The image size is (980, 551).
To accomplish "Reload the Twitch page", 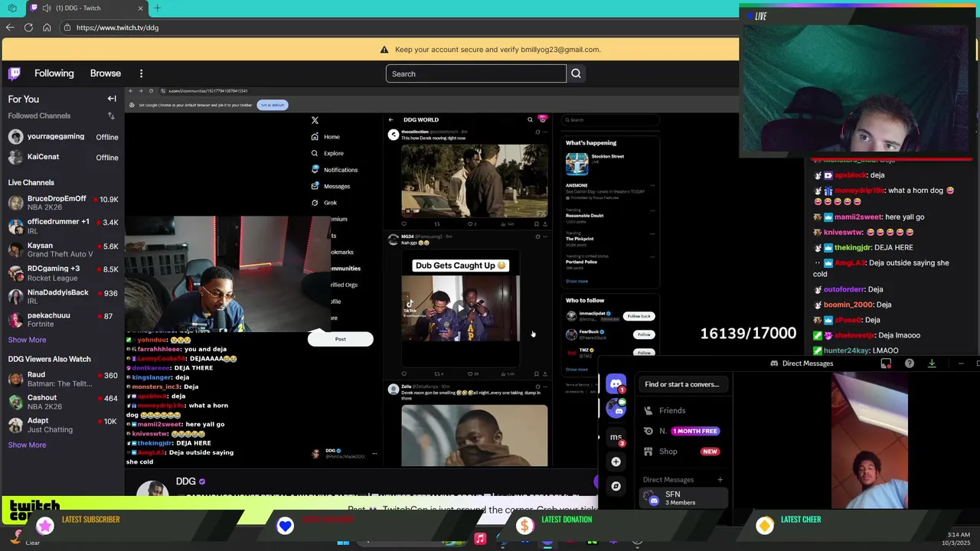I will pyautogui.click(x=28, y=28).
